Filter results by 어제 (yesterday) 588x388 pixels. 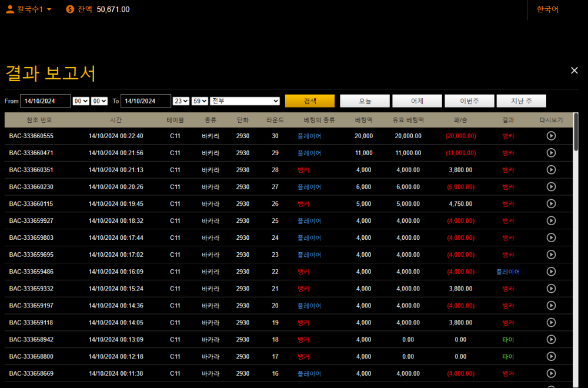tap(417, 101)
